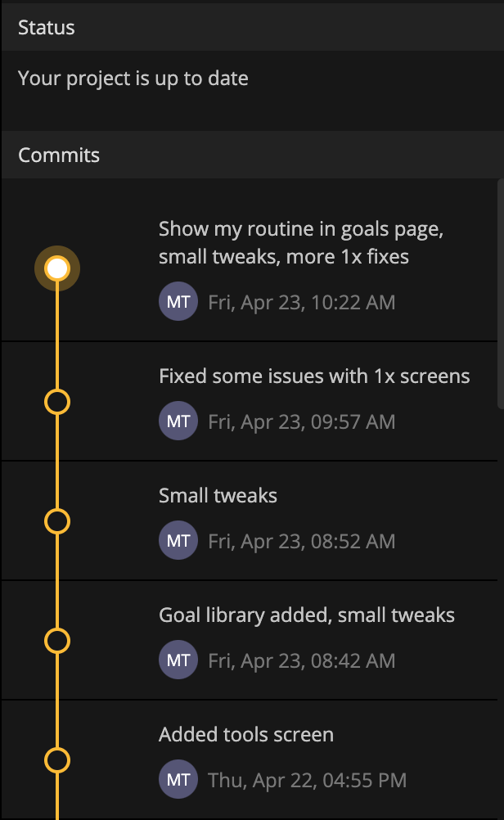This screenshot has height=820, width=504.
Task: Open commit "Fixed some issues with 1x screens"
Action: pos(250,401)
